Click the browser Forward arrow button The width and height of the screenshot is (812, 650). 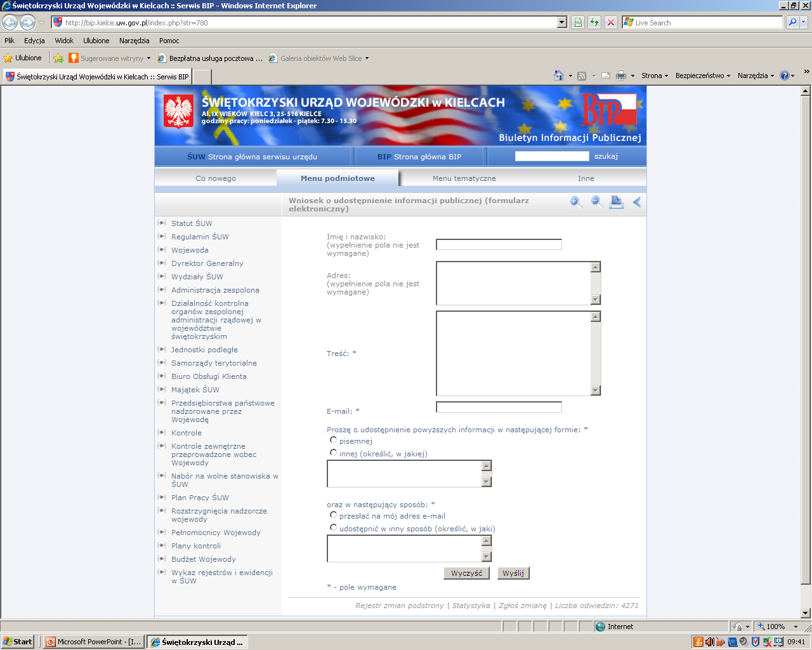27,22
